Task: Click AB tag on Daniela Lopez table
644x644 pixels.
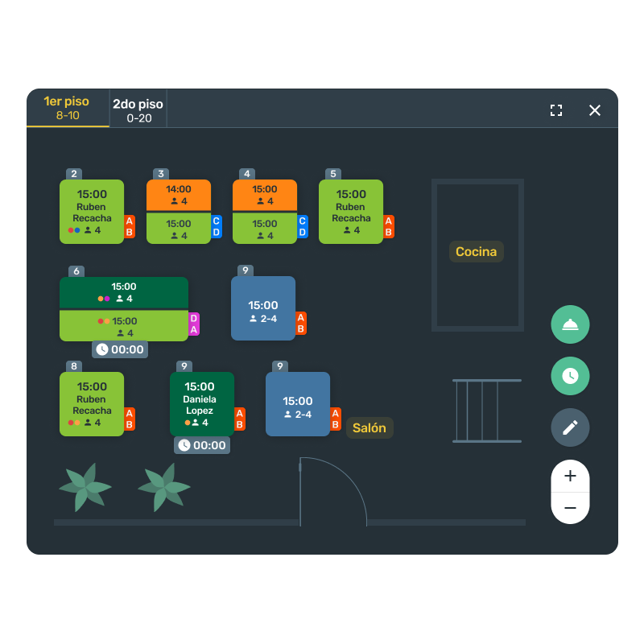Action: click(240, 419)
